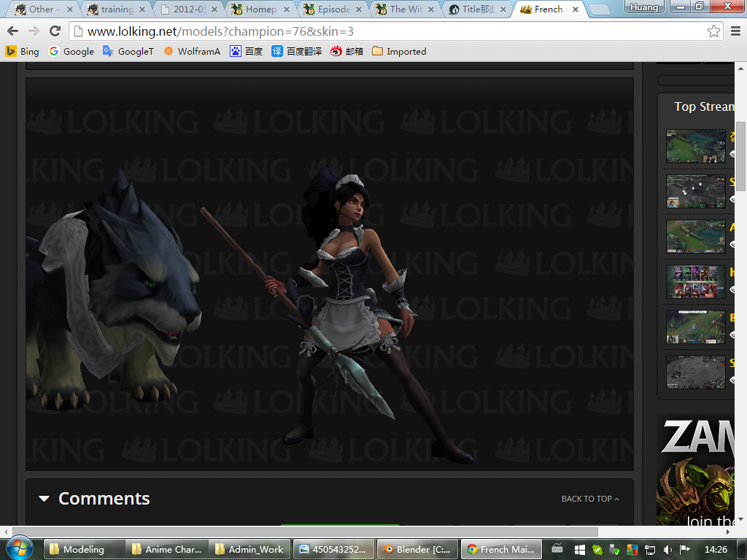Click the AVG antivirus tray icon
Screen dimensions: 747x560
(632, 550)
